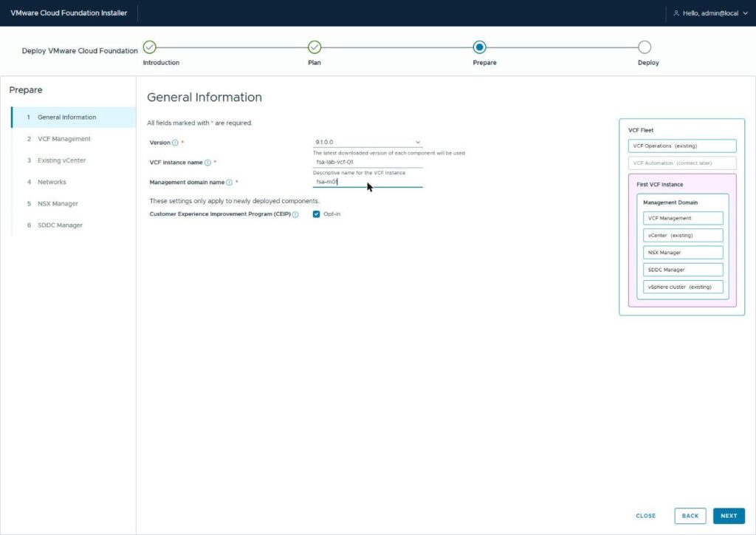Open the info icon next to VCF Instance name
756x535 pixels.
tap(207, 163)
